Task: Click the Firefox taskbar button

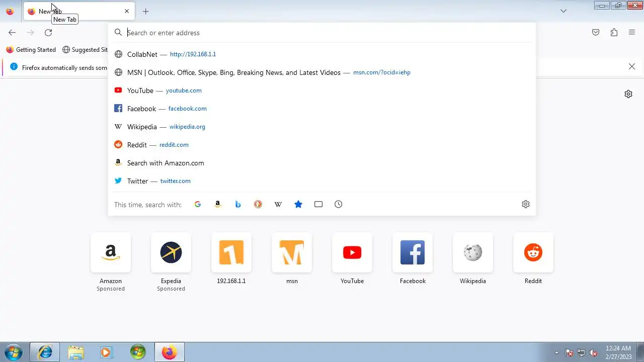Action: point(169,352)
